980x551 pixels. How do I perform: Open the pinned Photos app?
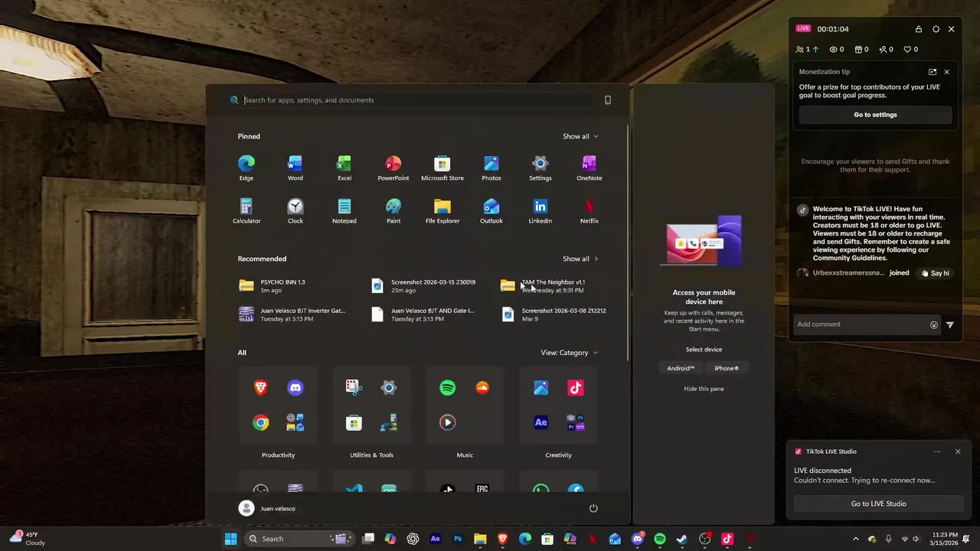pos(491,168)
